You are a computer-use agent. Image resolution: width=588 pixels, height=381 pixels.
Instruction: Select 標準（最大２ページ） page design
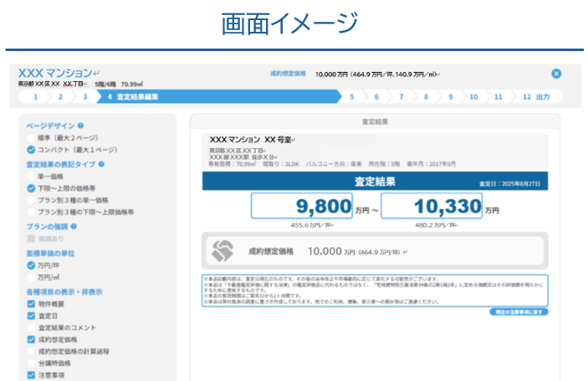[x=32, y=137]
